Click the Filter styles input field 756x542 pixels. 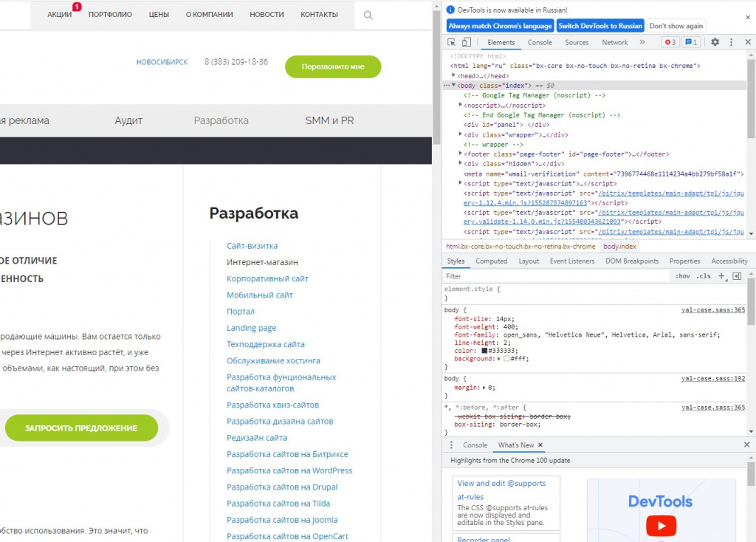point(556,276)
